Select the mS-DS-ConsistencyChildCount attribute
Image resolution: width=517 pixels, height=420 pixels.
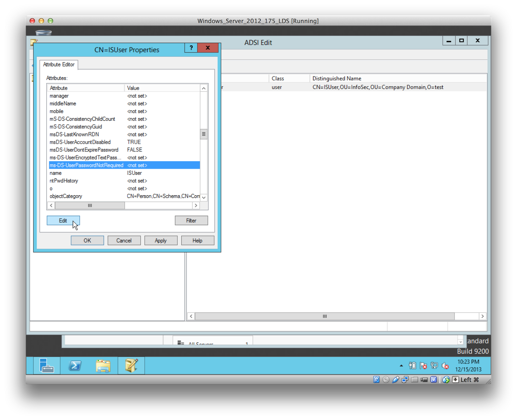[124, 119]
